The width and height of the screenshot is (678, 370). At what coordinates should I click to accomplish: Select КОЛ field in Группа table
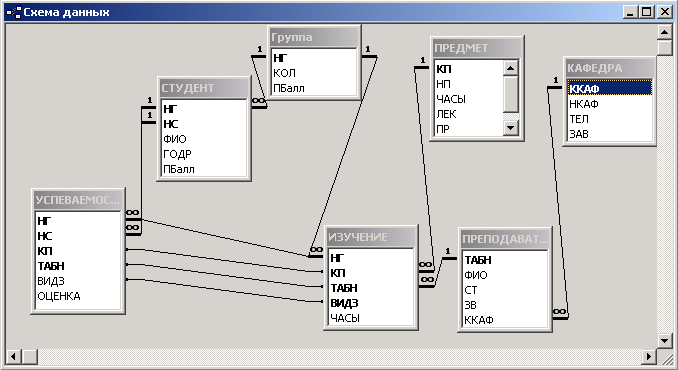[314, 73]
